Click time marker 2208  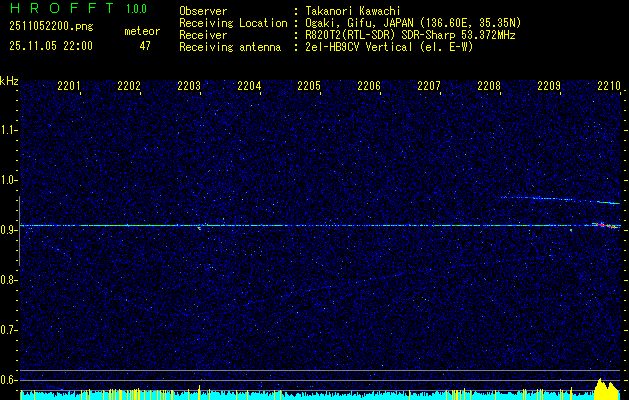coord(489,85)
